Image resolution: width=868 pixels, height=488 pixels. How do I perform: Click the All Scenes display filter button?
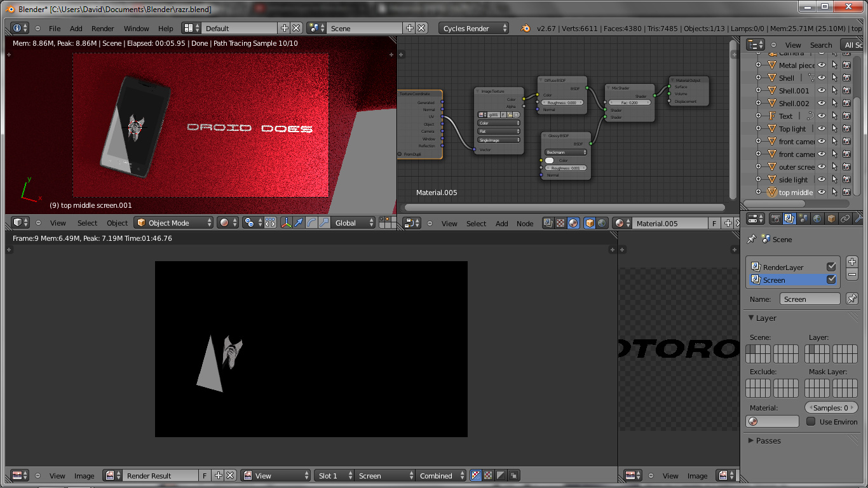852,44
